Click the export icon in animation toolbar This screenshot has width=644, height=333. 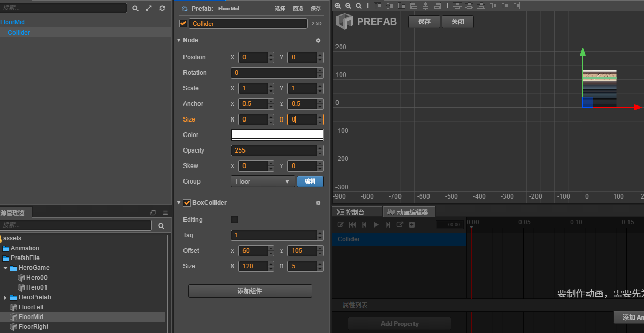[400, 225]
